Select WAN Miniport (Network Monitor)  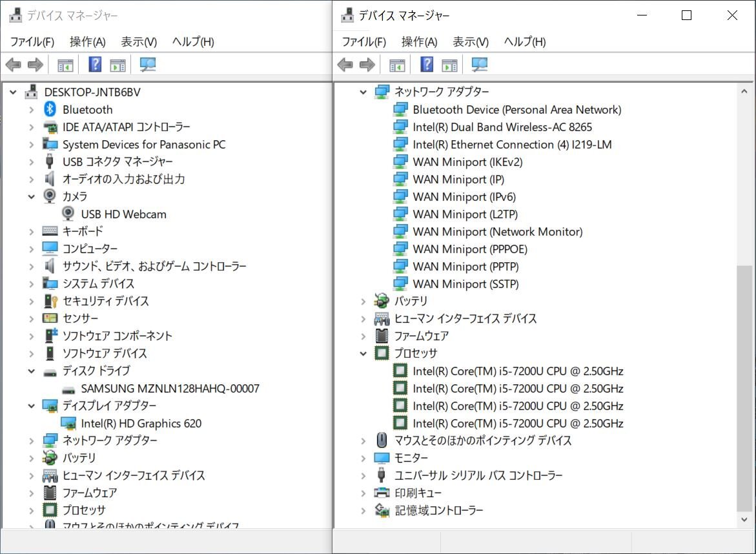tap(498, 231)
